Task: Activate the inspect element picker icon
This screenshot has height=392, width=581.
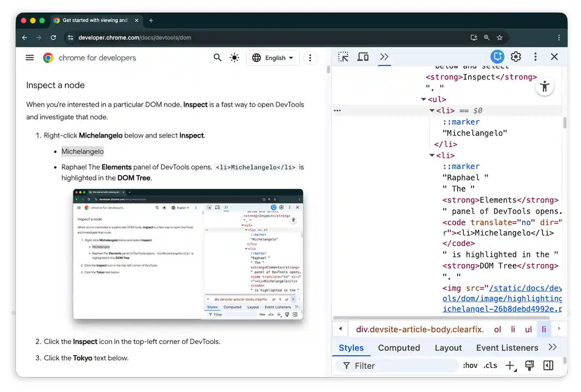Action: (343, 57)
